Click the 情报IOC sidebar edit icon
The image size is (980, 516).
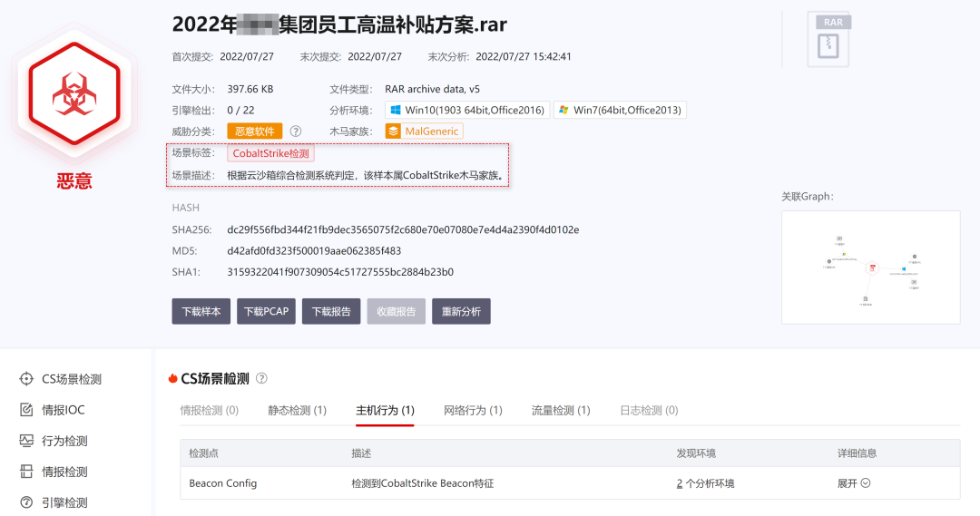click(x=26, y=410)
